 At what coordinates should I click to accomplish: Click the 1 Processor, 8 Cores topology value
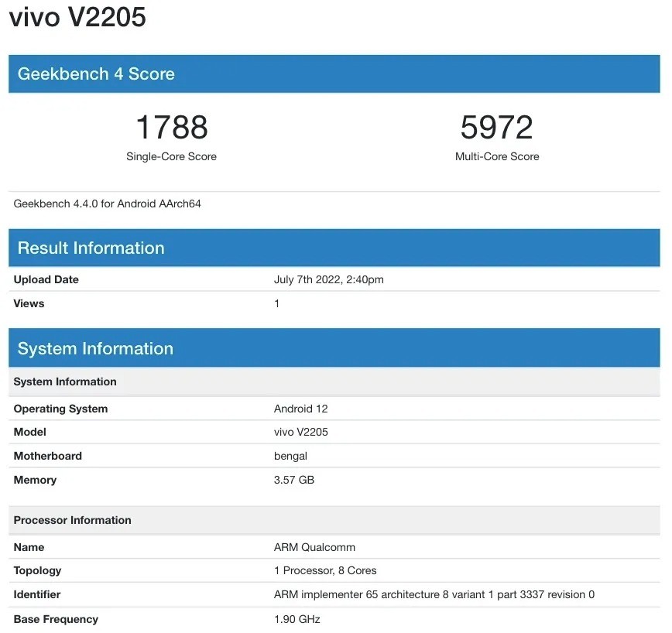325,570
